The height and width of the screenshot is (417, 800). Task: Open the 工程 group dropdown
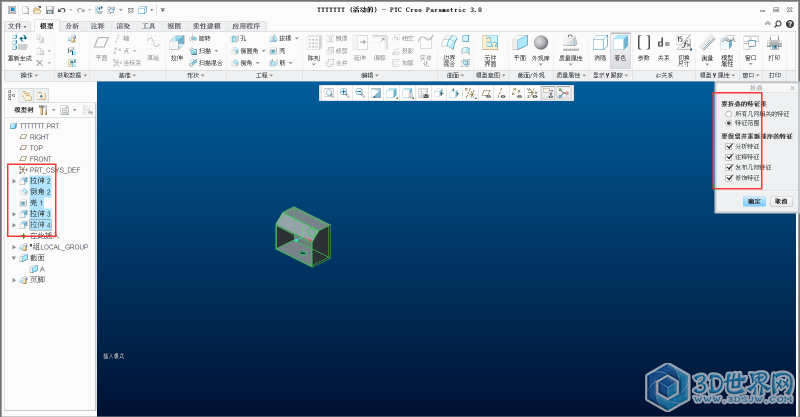[264, 75]
